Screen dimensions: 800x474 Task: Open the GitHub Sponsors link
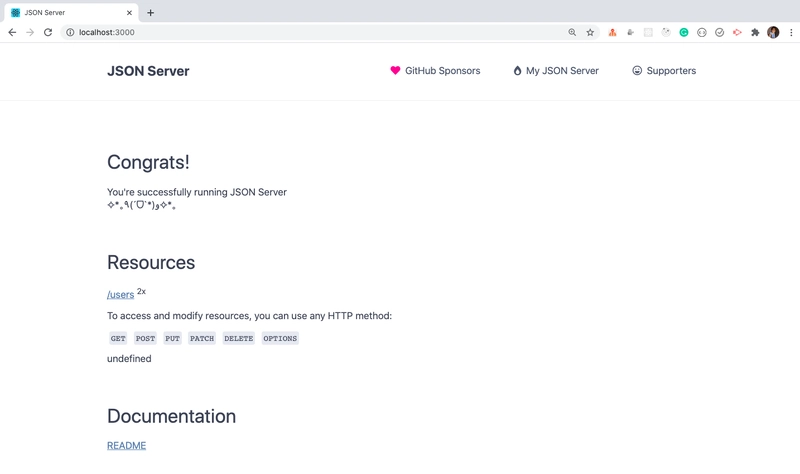point(435,70)
